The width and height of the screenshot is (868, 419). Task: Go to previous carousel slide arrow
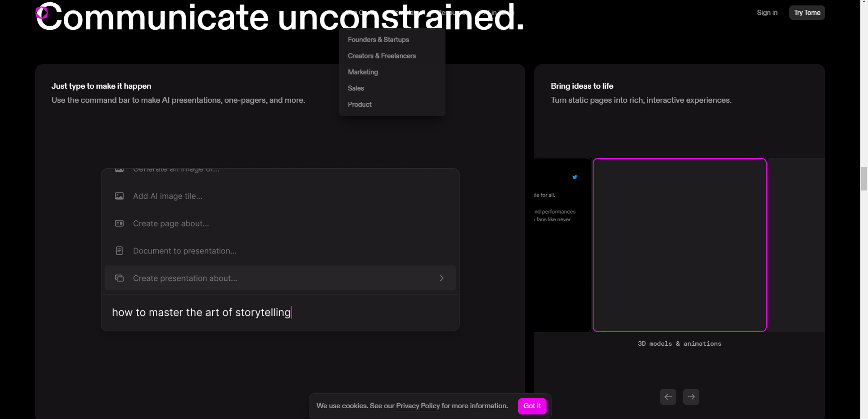pos(668,397)
